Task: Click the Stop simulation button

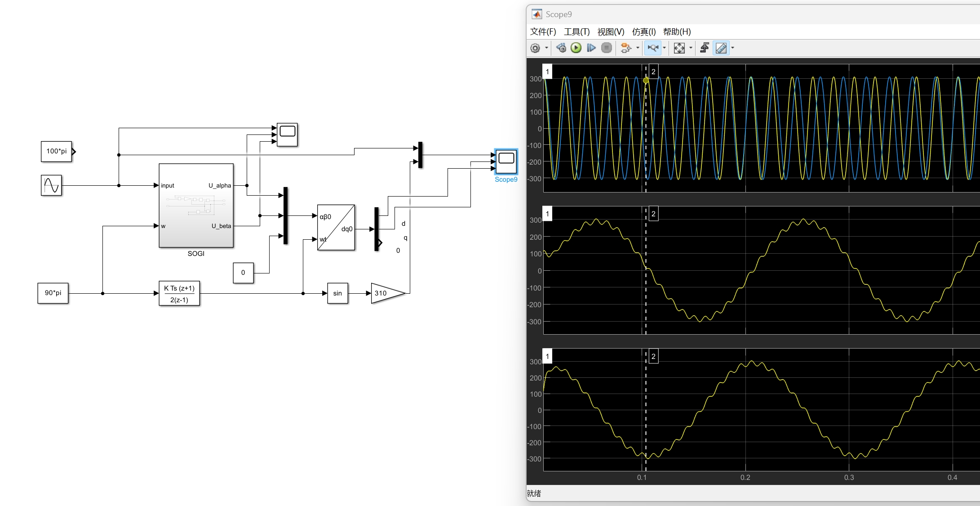Action: (x=607, y=48)
